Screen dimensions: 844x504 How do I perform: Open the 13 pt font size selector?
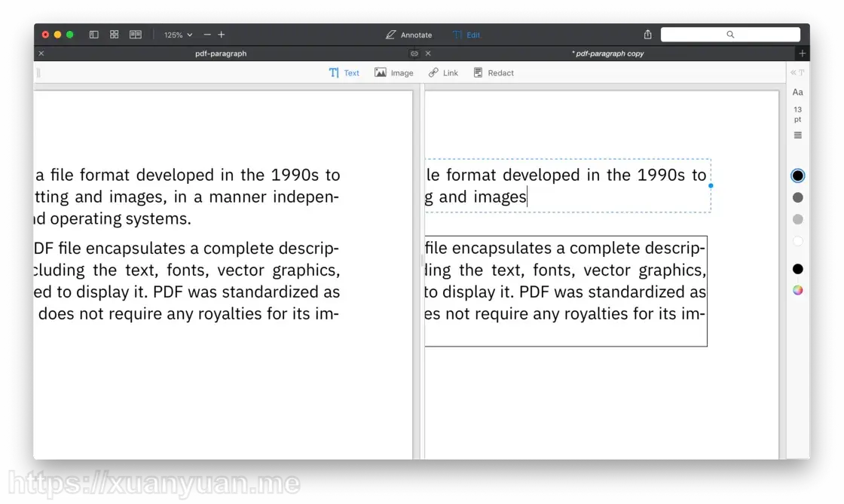click(x=798, y=114)
